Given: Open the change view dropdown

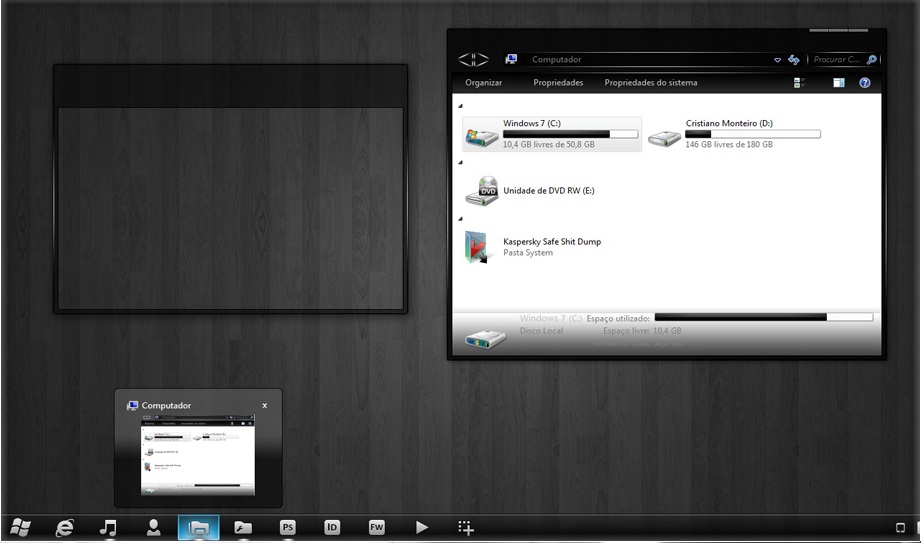Looking at the screenshot, I should (x=799, y=83).
